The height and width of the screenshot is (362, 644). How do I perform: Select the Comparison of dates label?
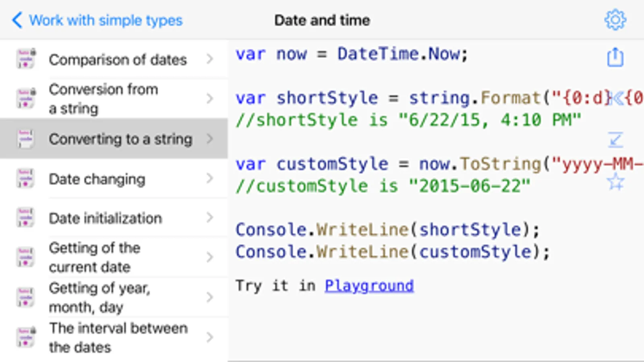pos(118,60)
